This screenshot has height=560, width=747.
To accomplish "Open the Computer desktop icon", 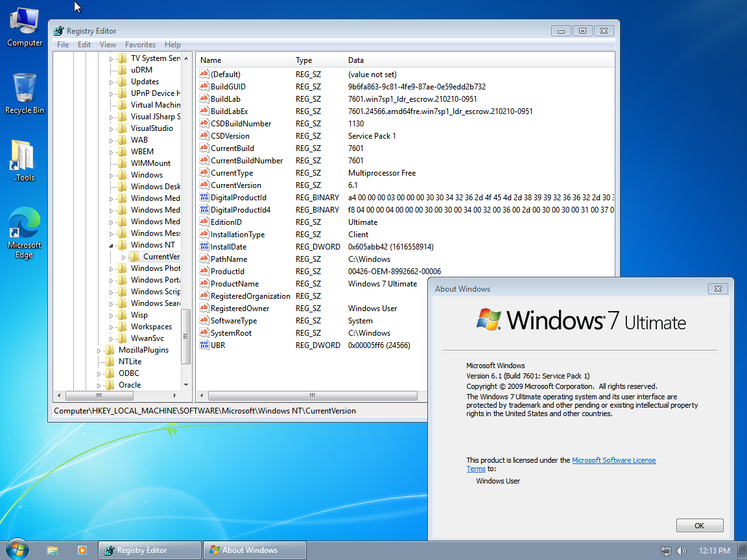I will pos(24,27).
